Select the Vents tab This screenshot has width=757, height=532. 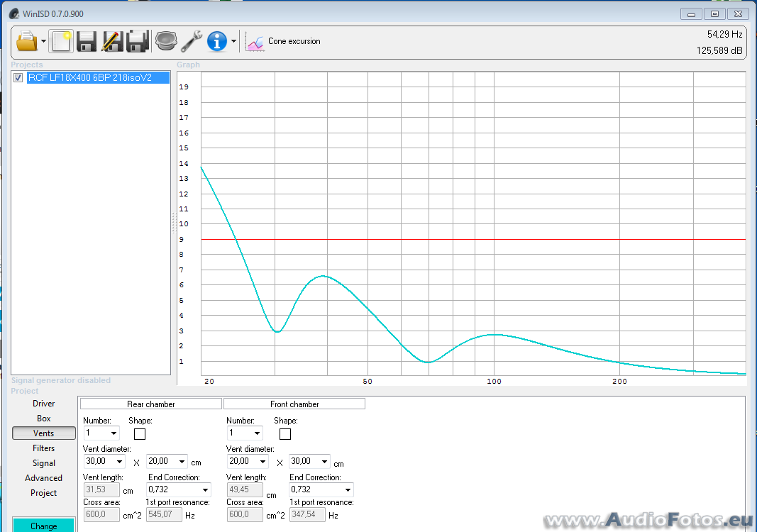(43, 433)
